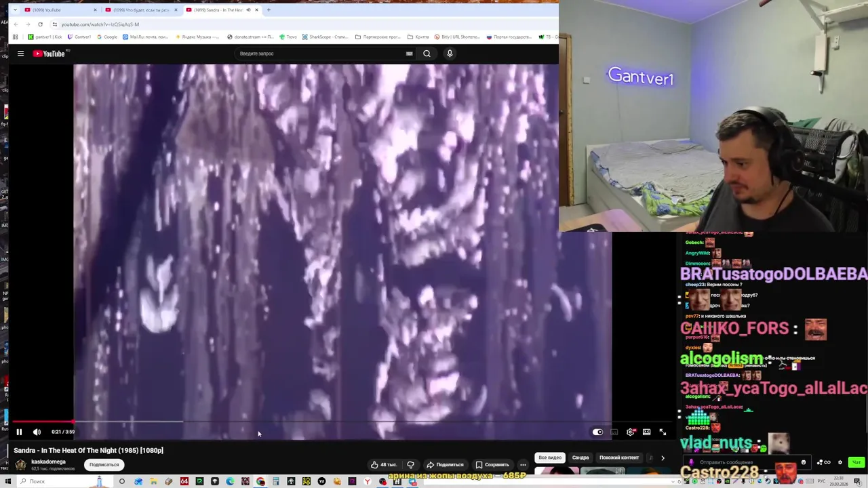
Task: Toggle the autoplay switch in player
Action: pyautogui.click(x=597, y=432)
